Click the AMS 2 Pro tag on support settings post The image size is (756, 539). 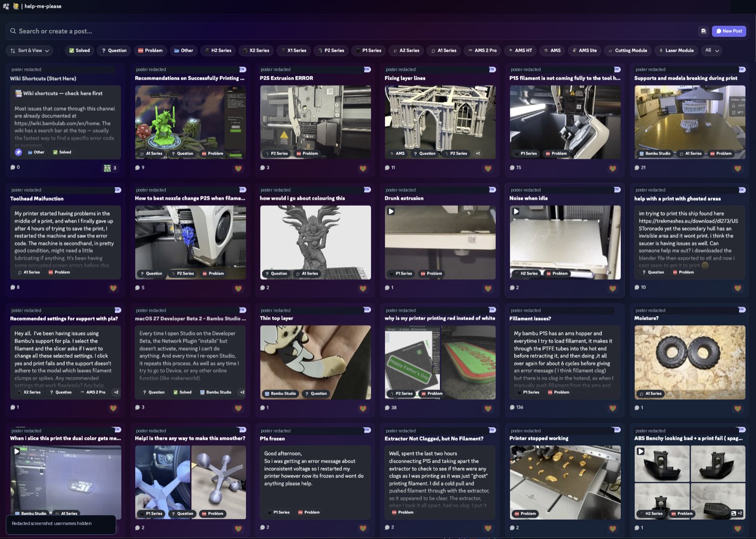point(93,392)
